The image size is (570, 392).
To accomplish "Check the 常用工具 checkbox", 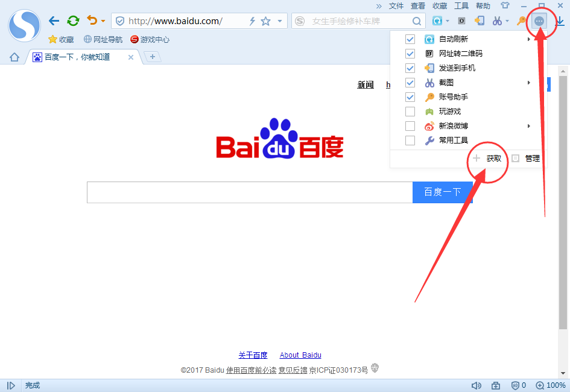I will coord(410,141).
